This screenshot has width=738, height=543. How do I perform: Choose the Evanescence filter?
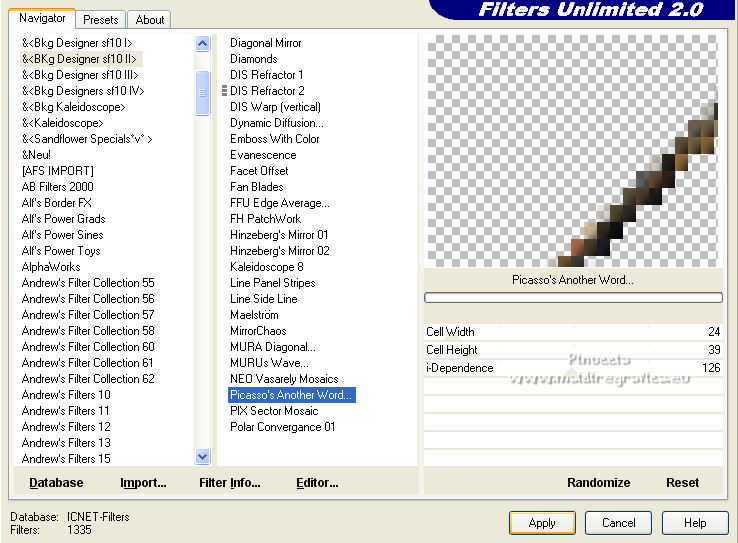point(263,155)
